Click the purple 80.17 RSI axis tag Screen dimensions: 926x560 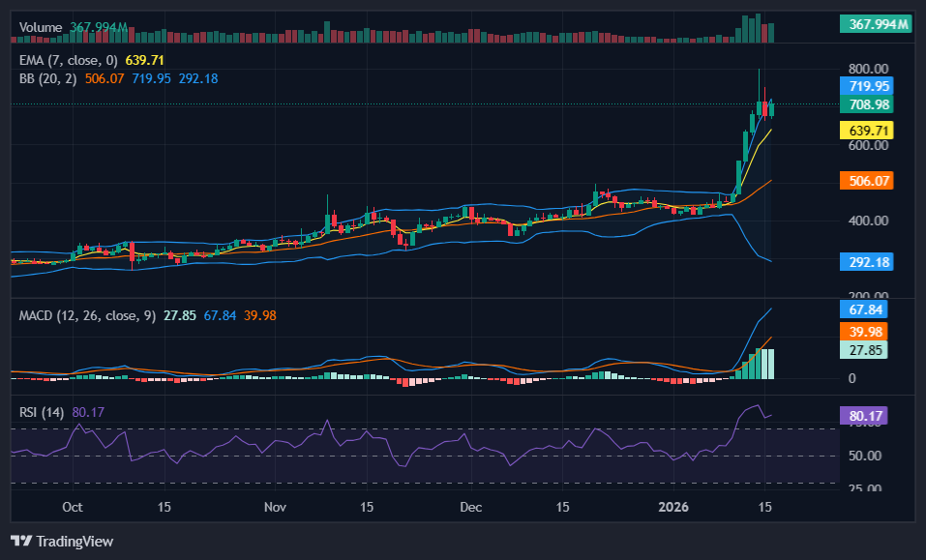click(868, 416)
